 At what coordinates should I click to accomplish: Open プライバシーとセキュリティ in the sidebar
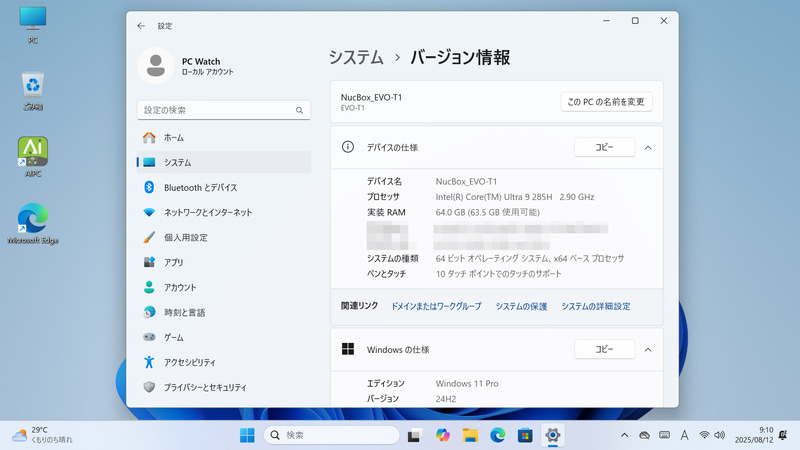[223, 387]
